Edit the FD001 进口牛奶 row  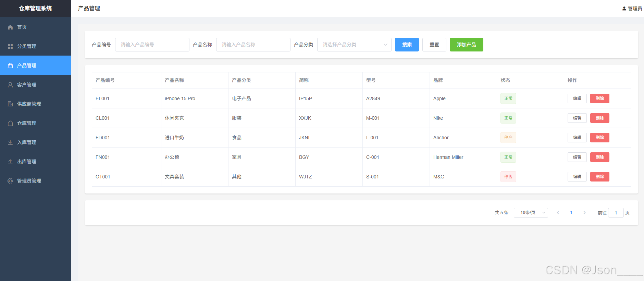click(x=577, y=138)
